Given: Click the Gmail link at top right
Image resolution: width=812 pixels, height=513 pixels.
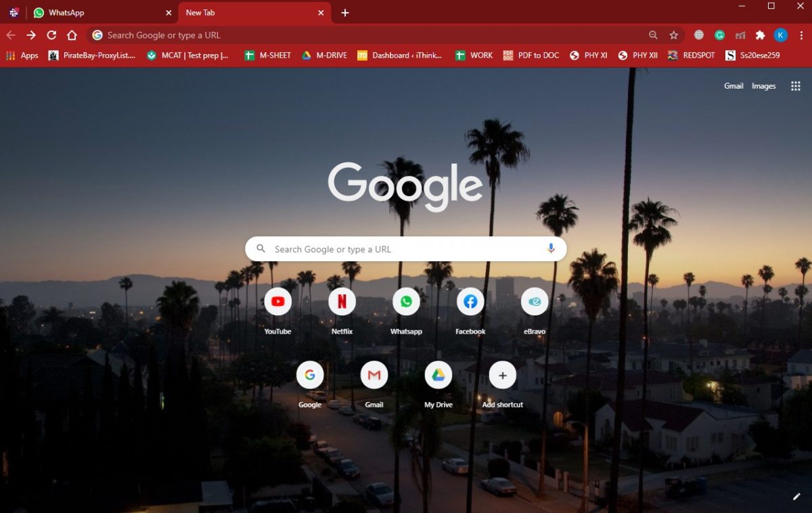Looking at the screenshot, I should point(734,86).
